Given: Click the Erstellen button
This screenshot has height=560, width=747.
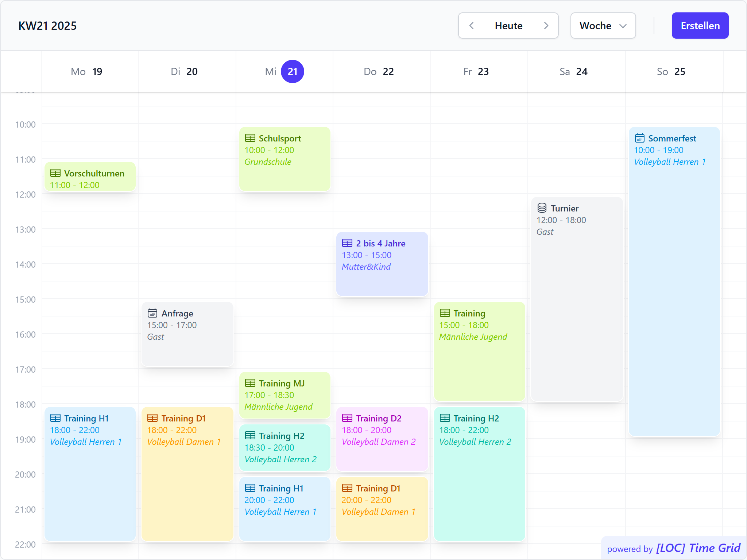Looking at the screenshot, I should pos(700,26).
